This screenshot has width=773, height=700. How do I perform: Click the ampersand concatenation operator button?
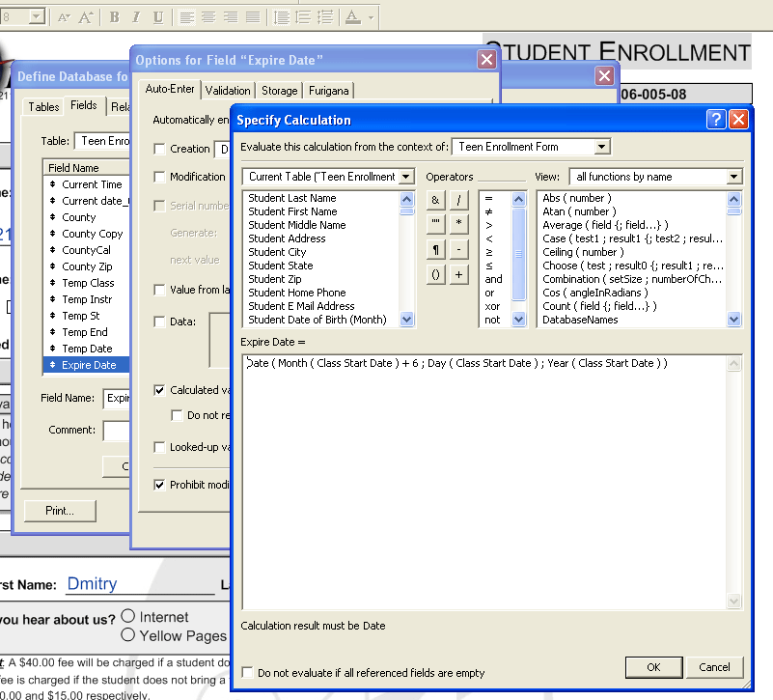coord(436,200)
